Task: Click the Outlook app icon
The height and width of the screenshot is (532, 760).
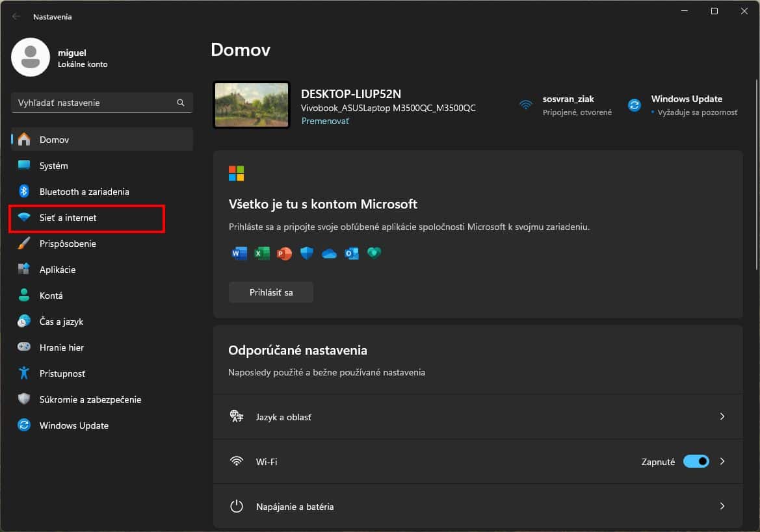Action: (x=352, y=253)
